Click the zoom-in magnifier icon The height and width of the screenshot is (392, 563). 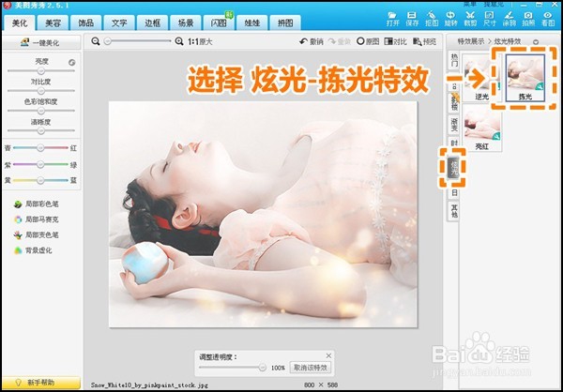179,41
